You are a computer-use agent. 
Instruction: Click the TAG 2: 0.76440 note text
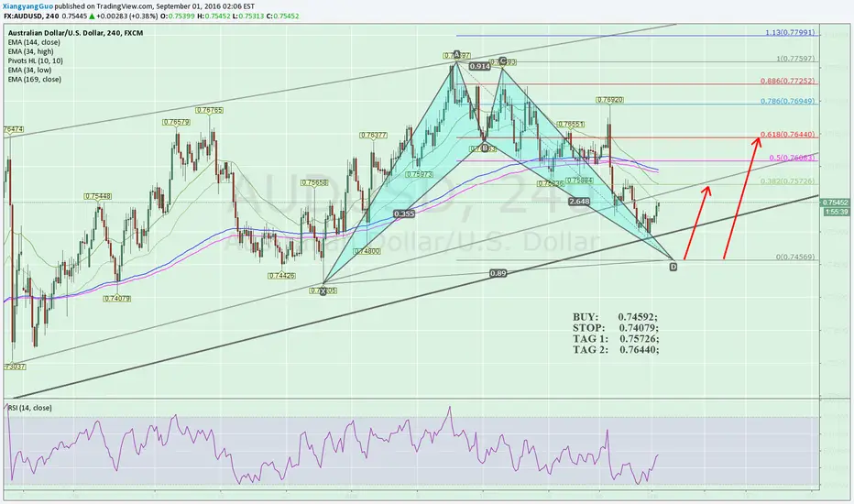click(x=616, y=350)
